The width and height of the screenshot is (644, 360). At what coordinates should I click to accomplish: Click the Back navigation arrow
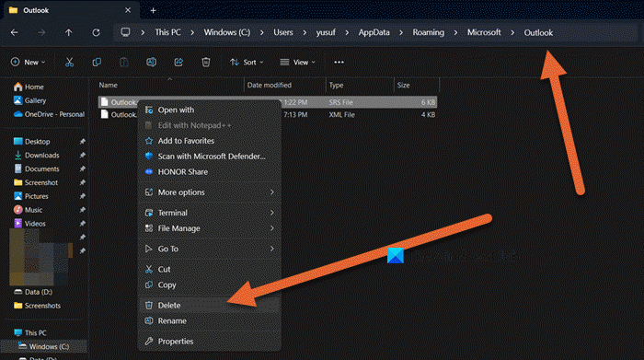click(x=15, y=32)
